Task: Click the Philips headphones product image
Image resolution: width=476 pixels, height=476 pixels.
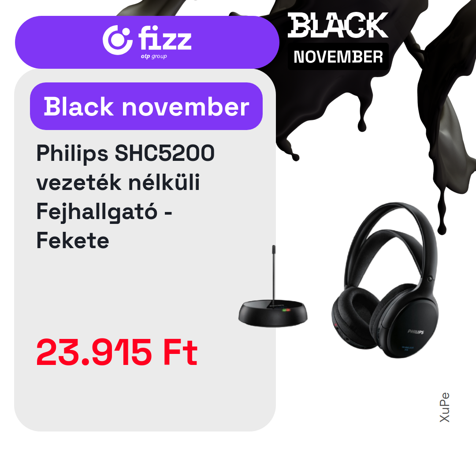Action: 385,280
